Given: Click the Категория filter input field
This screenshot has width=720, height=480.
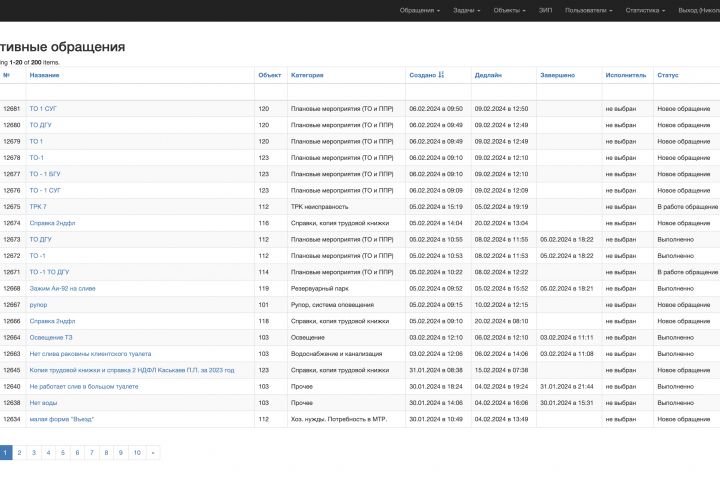Looking at the screenshot, I should click(x=345, y=92).
